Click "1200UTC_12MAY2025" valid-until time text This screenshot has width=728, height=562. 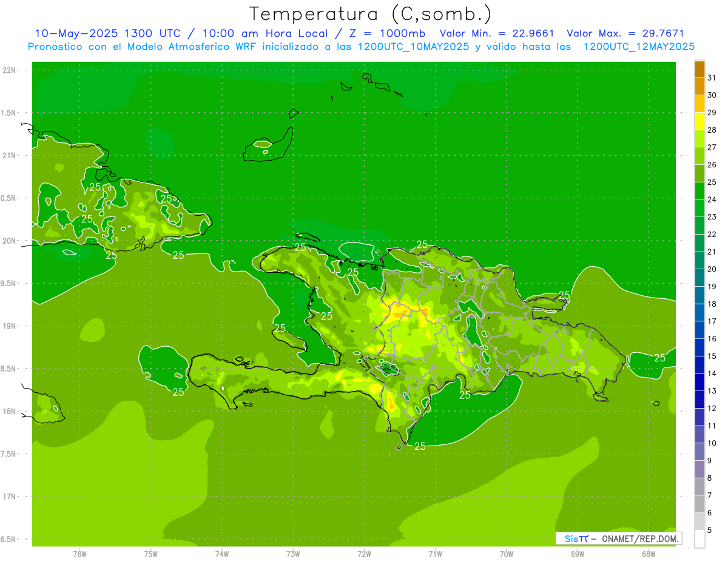639,46
